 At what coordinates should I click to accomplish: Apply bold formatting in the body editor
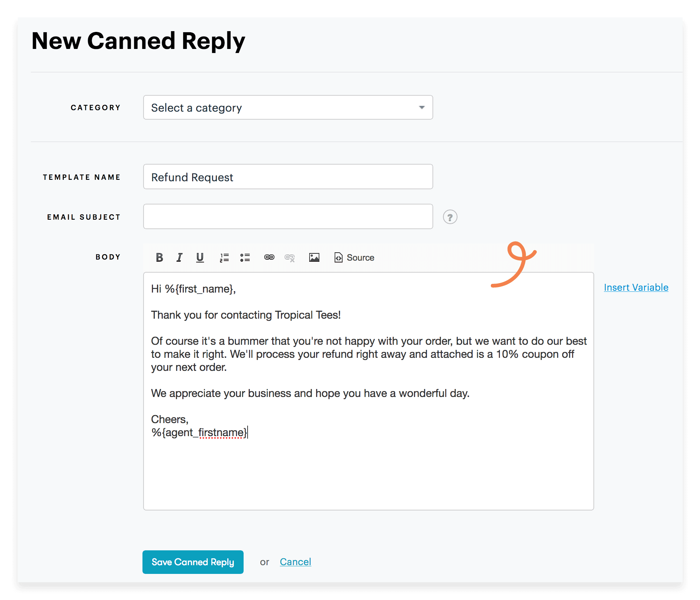click(159, 257)
